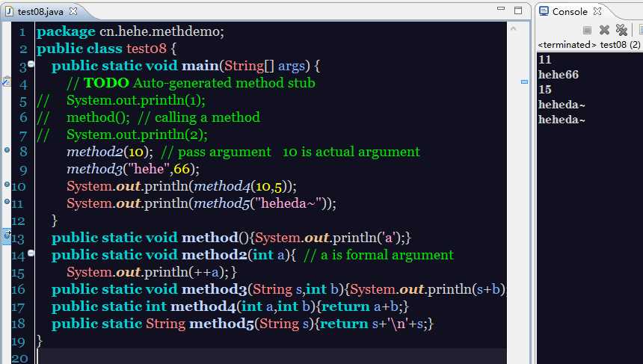Image resolution: width=643 pixels, height=364 pixels.
Task: Switch to the Console tab
Action: coord(570,11)
